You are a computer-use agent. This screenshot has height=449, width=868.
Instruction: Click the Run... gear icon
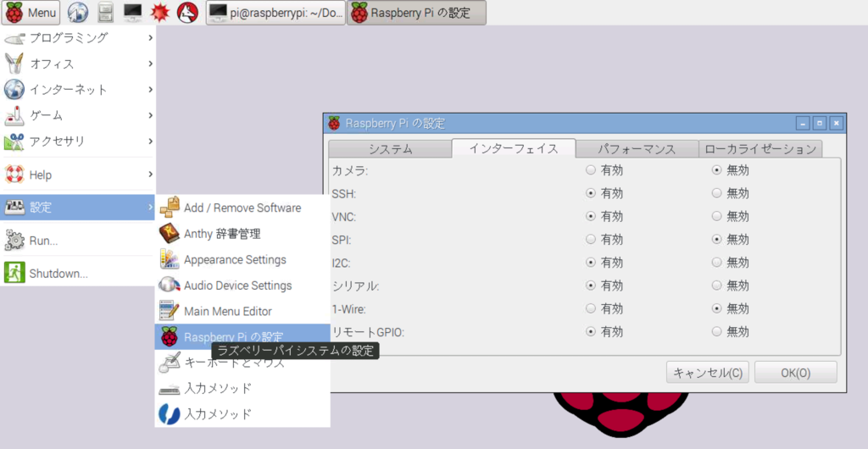pyautogui.click(x=14, y=241)
